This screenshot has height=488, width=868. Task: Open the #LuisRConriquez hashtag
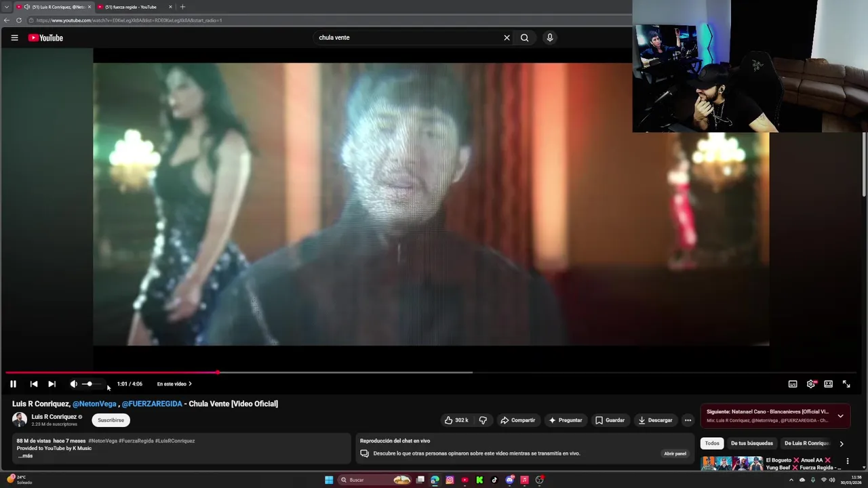[x=175, y=441]
